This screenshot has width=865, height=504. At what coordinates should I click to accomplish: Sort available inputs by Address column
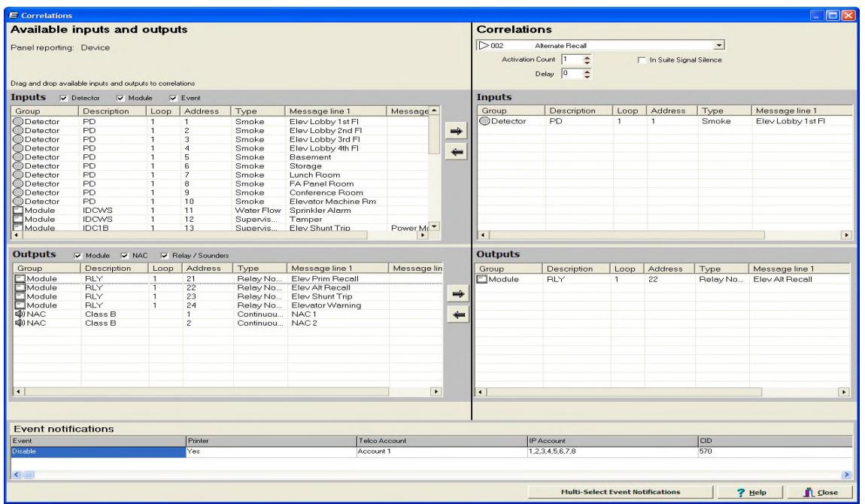[205, 111]
